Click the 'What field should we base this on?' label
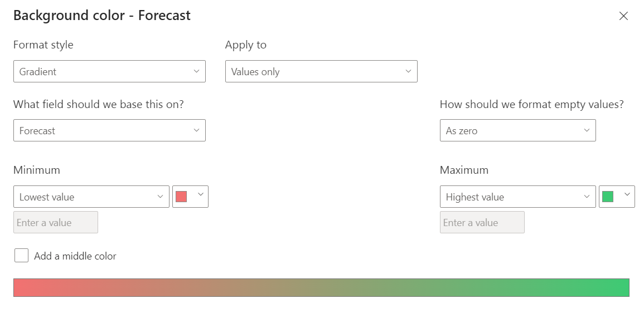 pyautogui.click(x=99, y=104)
